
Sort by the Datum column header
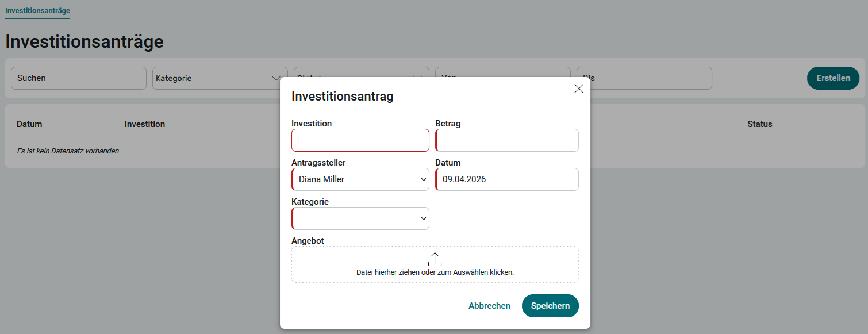(x=29, y=124)
